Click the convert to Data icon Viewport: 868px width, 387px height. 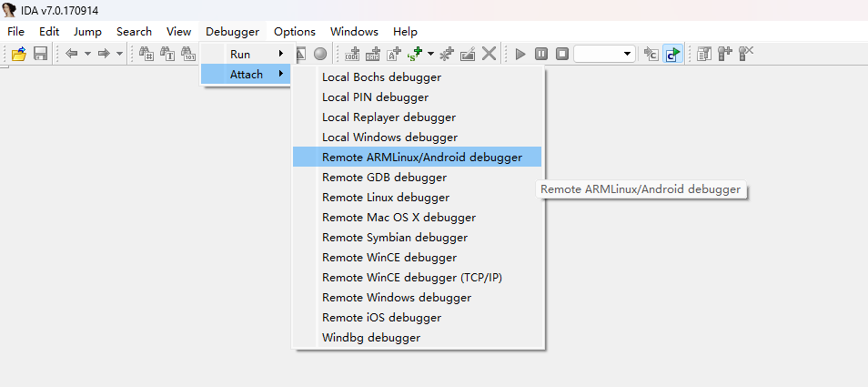[373, 54]
